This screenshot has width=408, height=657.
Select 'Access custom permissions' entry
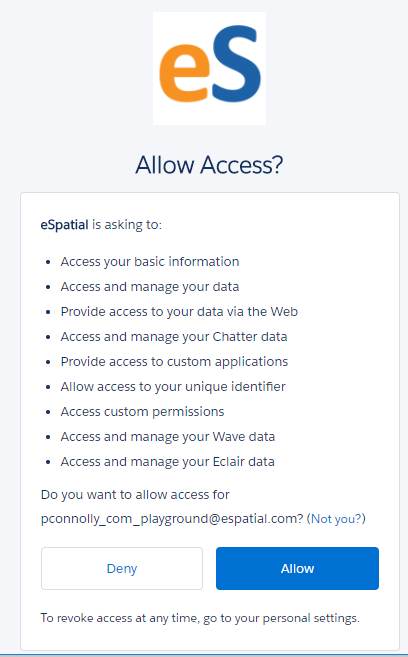pos(142,411)
